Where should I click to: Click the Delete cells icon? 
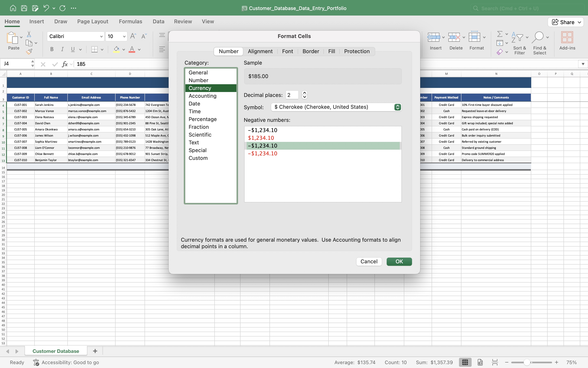coord(454,37)
